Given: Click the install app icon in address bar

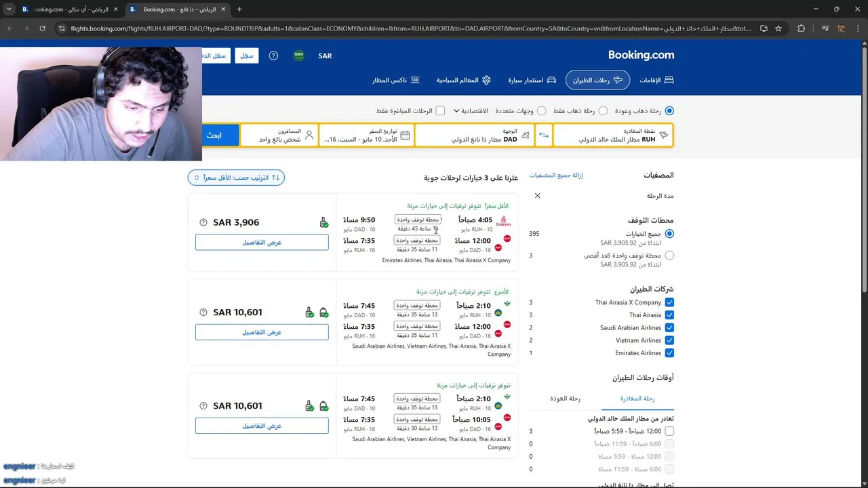Looking at the screenshot, I should [764, 28].
